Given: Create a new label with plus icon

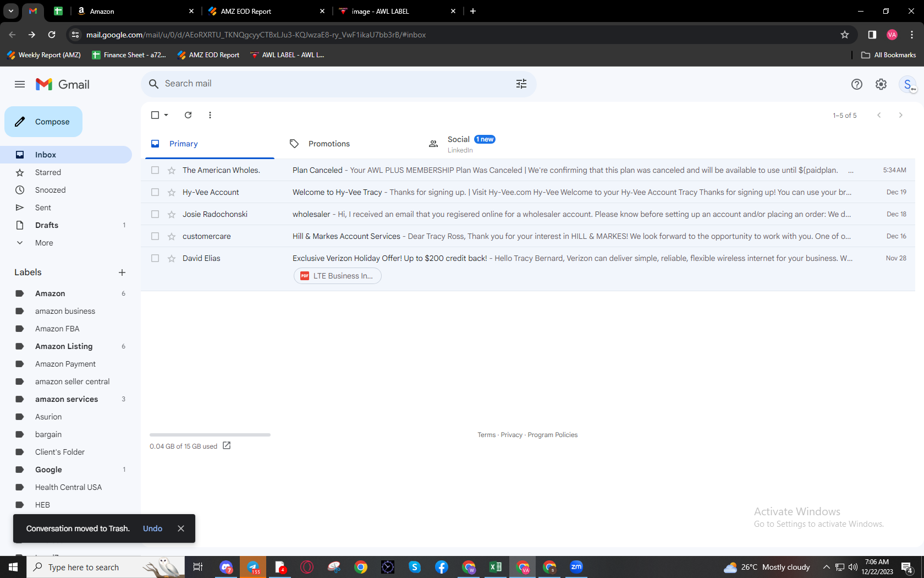Looking at the screenshot, I should (x=122, y=272).
